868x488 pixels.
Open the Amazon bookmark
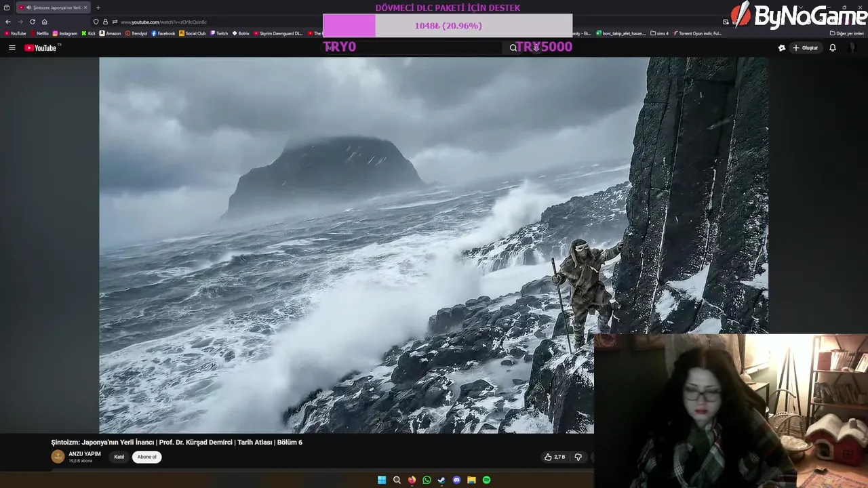pyautogui.click(x=111, y=33)
